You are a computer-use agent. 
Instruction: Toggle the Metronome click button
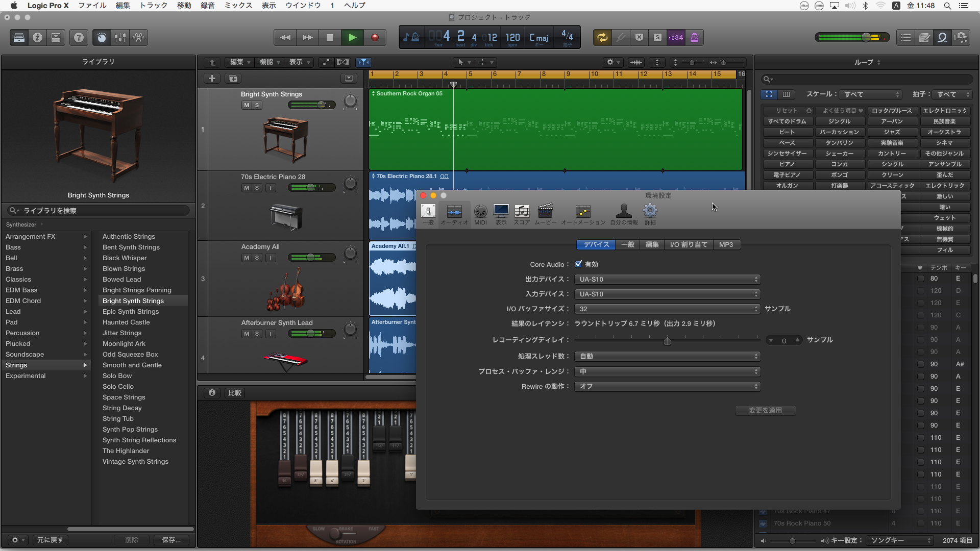tap(694, 37)
